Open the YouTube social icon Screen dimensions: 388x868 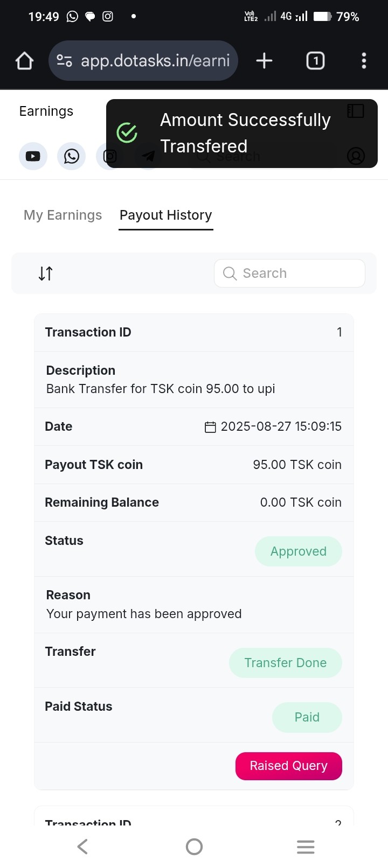tap(33, 156)
